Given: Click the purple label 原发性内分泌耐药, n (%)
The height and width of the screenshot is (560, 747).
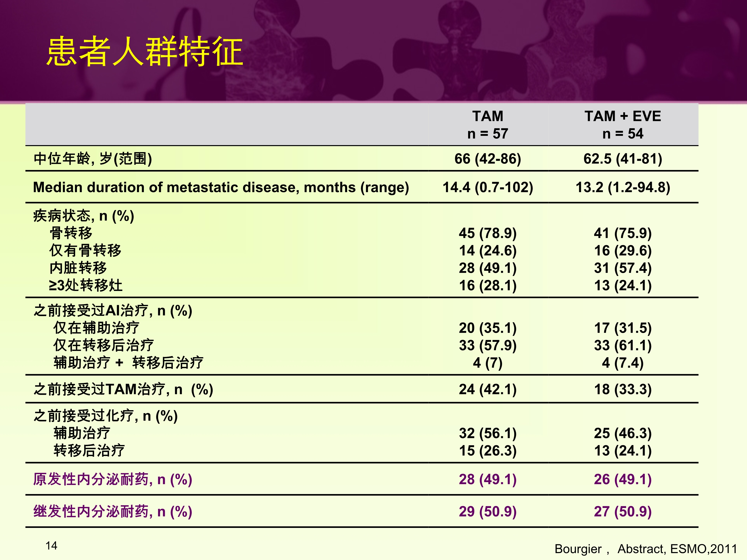Looking at the screenshot, I should point(113,479).
